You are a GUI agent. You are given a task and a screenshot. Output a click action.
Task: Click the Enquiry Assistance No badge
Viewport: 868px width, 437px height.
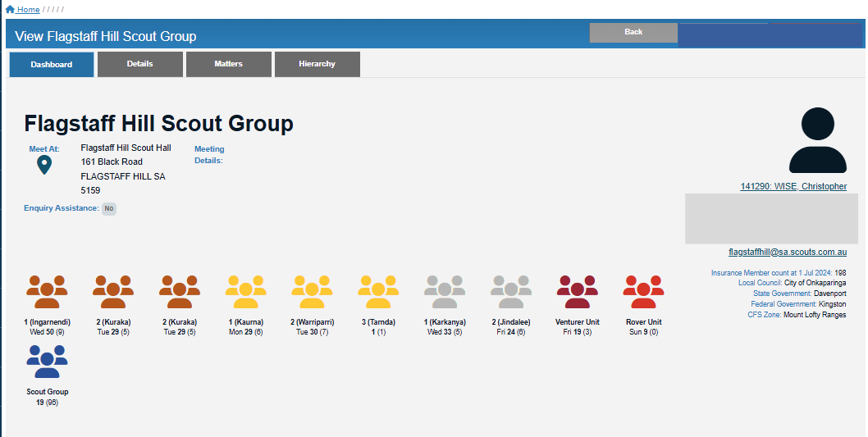[108, 208]
